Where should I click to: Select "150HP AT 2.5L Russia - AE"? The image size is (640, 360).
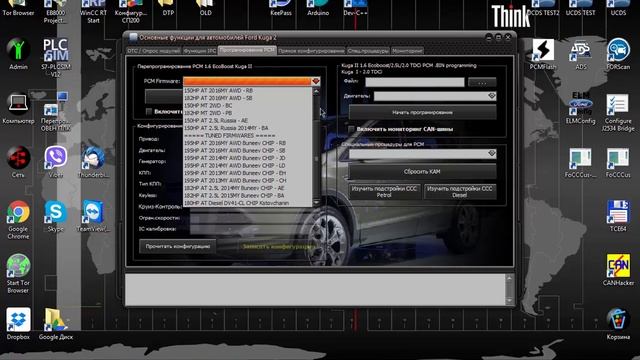tap(247, 121)
